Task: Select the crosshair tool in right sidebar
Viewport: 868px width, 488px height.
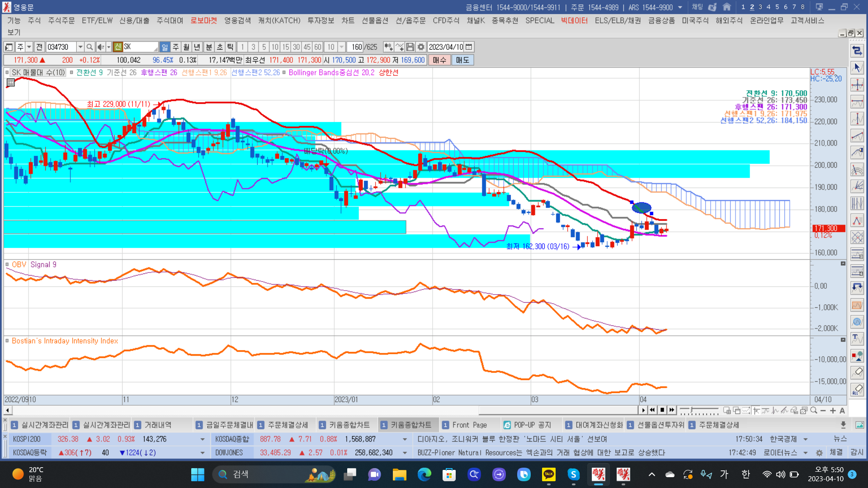Action: click(857, 85)
